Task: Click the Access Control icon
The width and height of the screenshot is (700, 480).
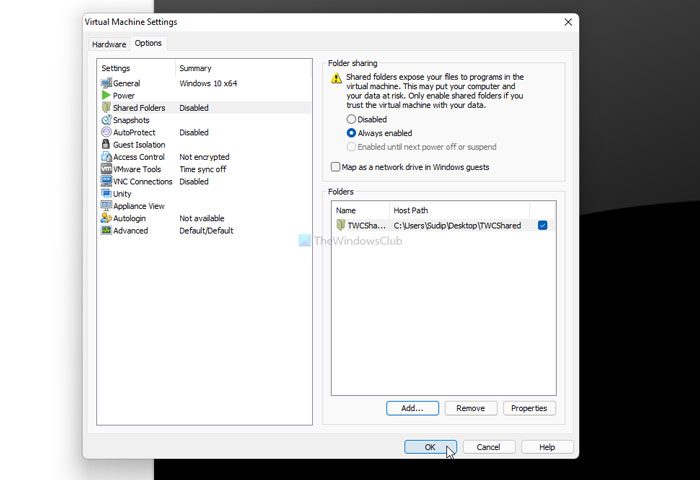Action: click(106, 157)
